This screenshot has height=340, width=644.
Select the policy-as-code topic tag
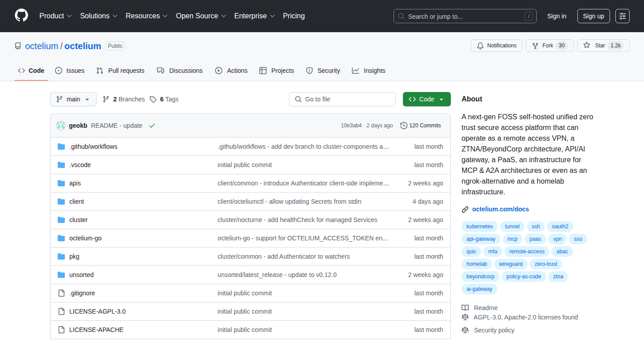tap(524, 277)
